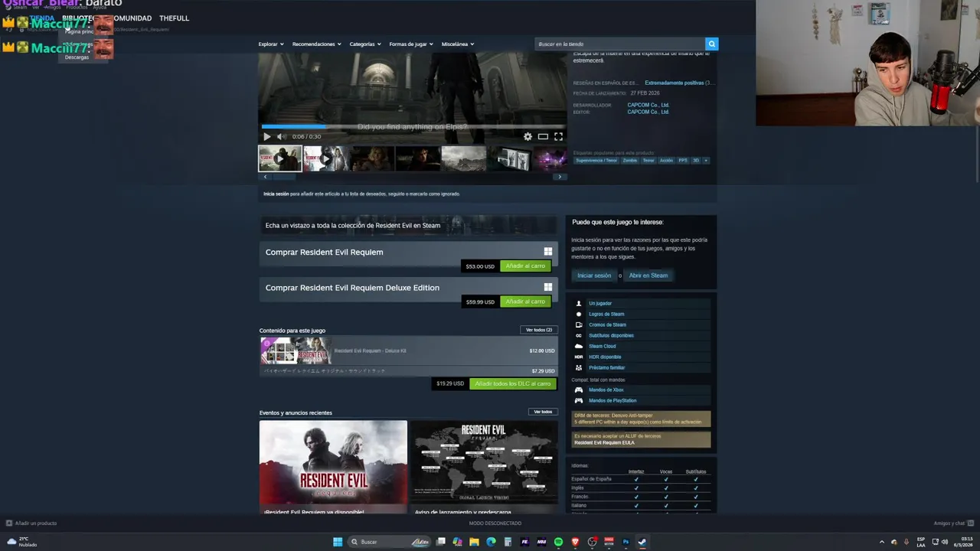
Task: Toggle theater mode on video player
Action: pyautogui.click(x=543, y=136)
